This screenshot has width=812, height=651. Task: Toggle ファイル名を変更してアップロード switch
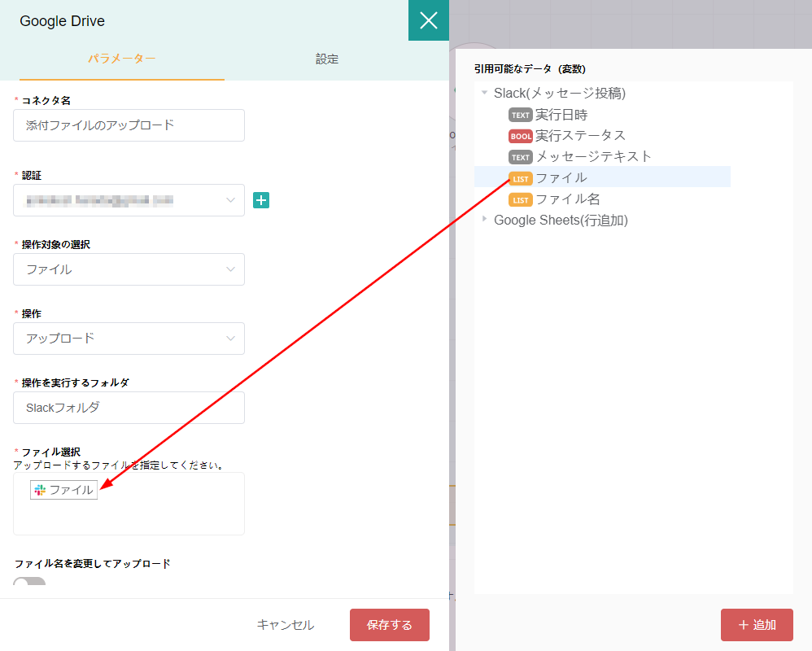click(x=29, y=583)
